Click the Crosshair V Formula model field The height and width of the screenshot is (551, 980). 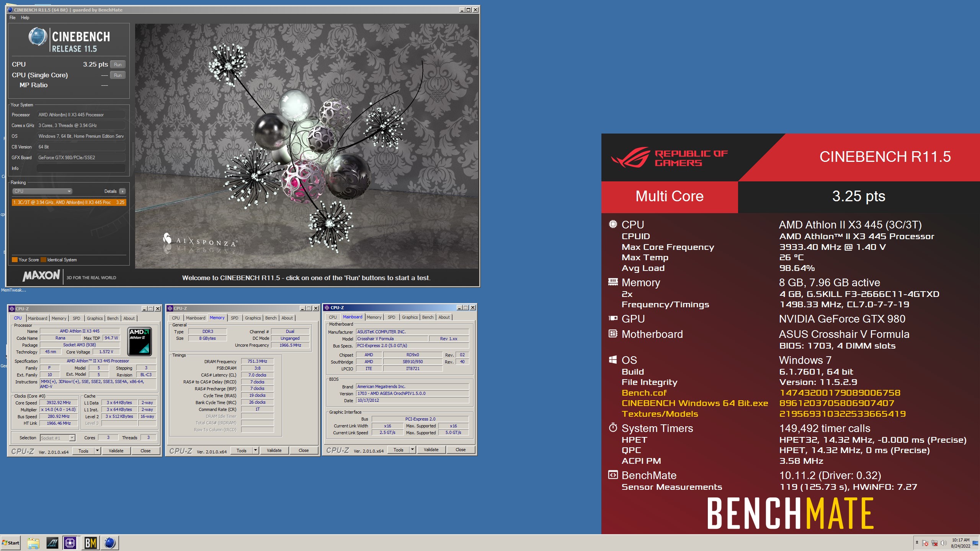point(392,339)
